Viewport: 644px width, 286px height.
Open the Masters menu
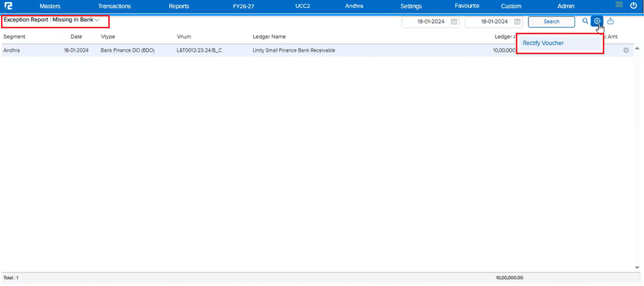point(50,6)
